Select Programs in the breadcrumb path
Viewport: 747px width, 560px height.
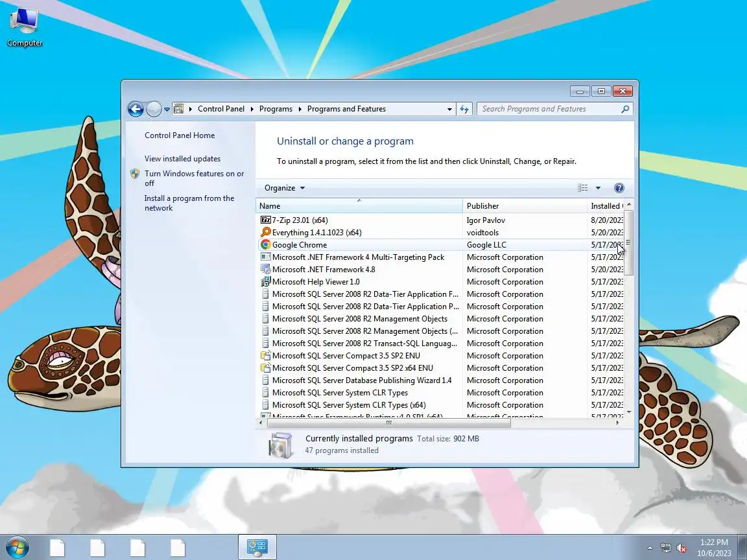pyautogui.click(x=276, y=109)
